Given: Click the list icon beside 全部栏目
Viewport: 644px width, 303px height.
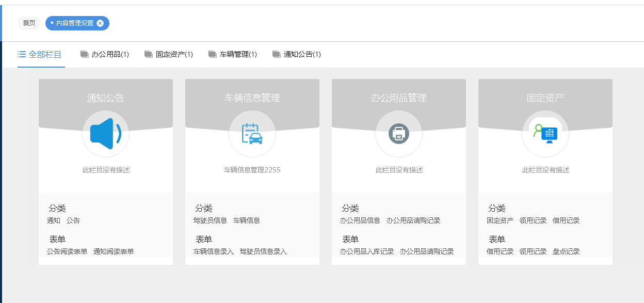Looking at the screenshot, I should click(22, 54).
